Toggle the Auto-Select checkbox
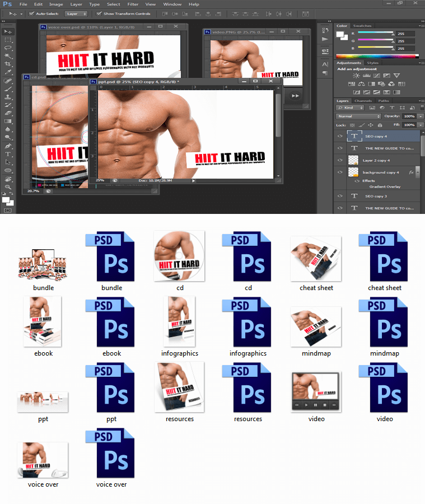Viewport: 425px width, 504px height. click(x=31, y=14)
